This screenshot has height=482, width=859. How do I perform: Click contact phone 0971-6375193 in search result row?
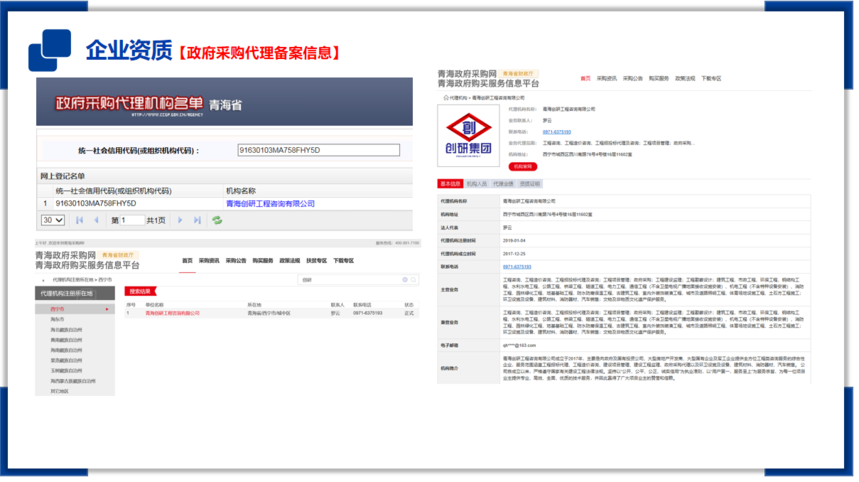[368, 313]
